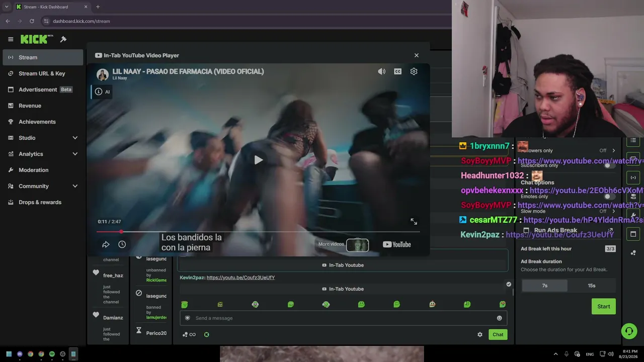
Task: Open Advertisement Beta section
Action: point(43,89)
